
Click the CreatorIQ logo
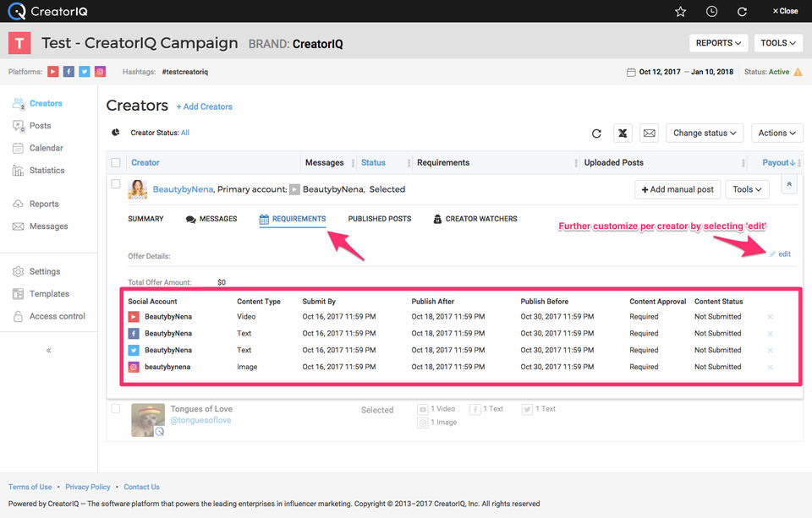click(47, 11)
